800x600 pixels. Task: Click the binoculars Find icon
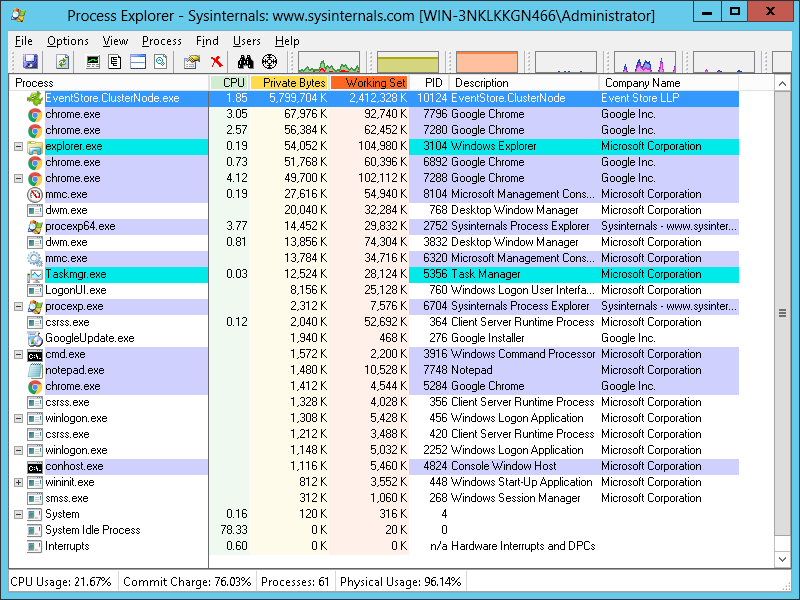point(245,62)
